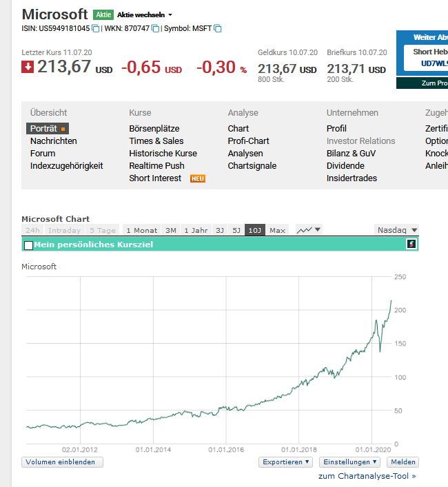Open Profi-Chart link

[248, 141]
